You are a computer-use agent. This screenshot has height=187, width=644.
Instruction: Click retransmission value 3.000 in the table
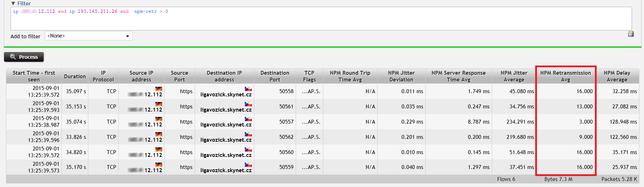[x=586, y=122]
